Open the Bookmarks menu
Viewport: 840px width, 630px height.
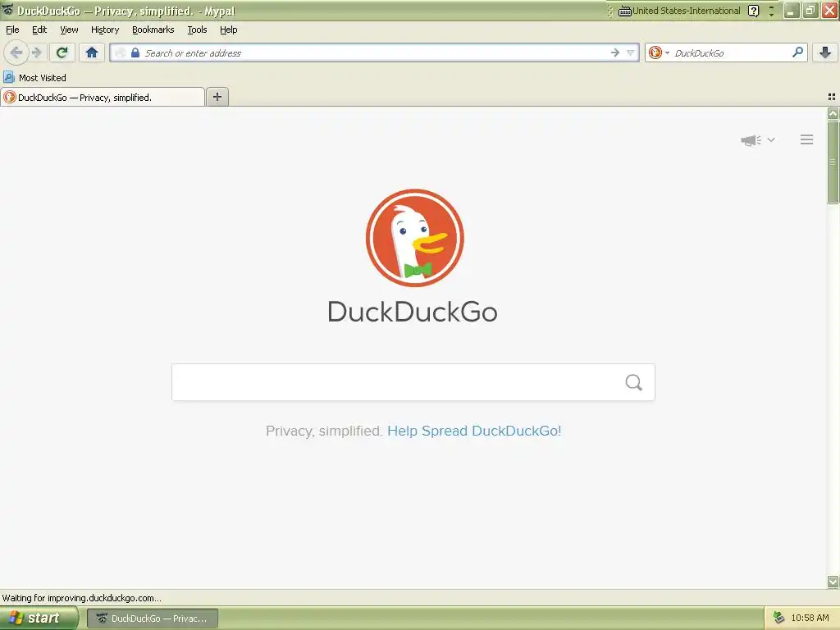click(153, 30)
